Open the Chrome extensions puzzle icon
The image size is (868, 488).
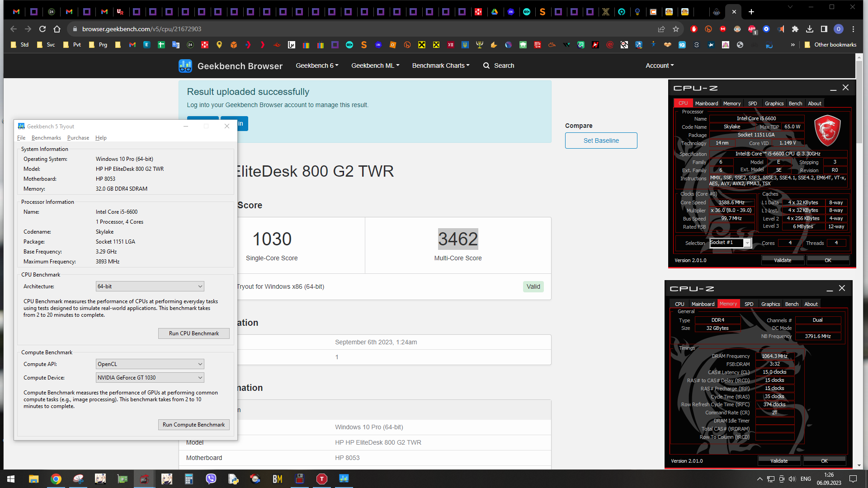795,29
